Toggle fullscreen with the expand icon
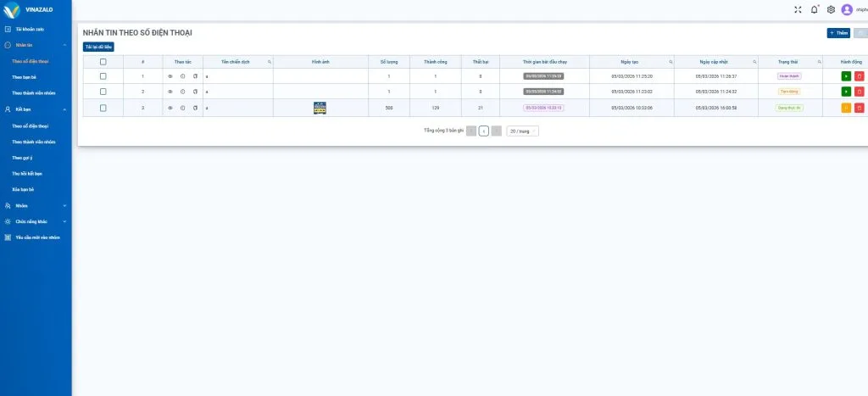The height and width of the screenshot is (396, 868). tap(798, 9)
